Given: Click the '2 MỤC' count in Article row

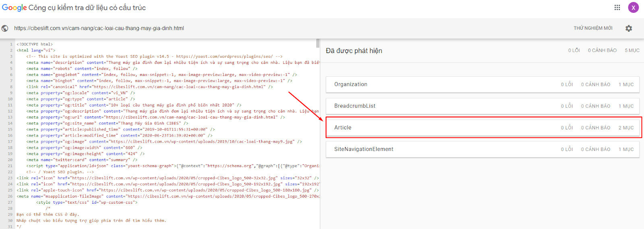Looking at the screenshot, I should (x=626, y=128).
